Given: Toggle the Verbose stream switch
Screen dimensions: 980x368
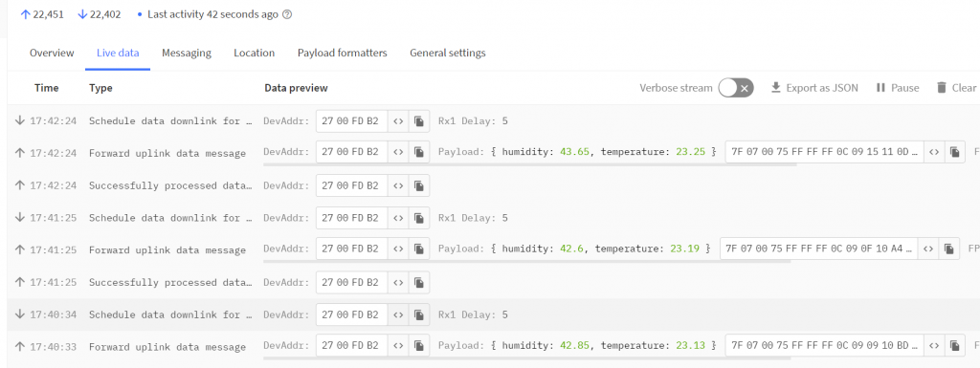Looking at the screenshot, I should [736, 88].
